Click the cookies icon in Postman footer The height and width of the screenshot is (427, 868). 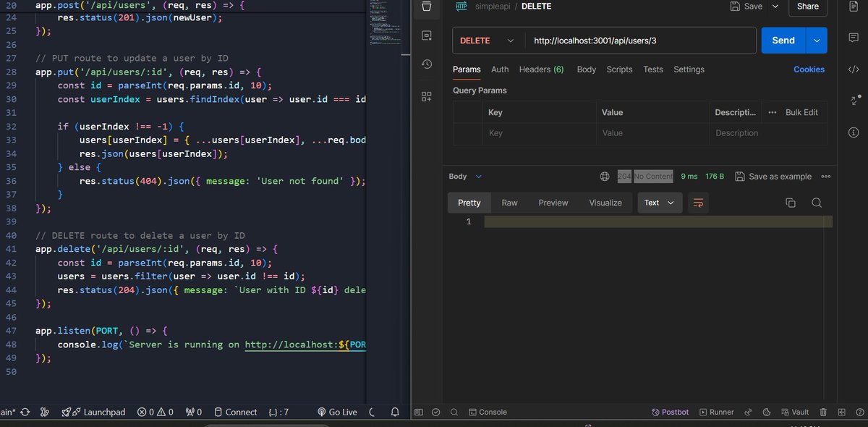pos(767,412)
